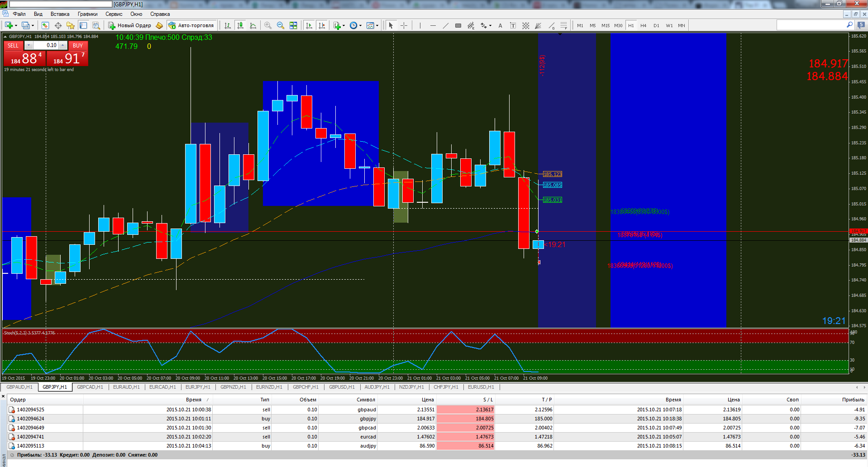This screenshot has height=467, width=868.
Task: Open the Indicators list icon
Action: (337, 25)
